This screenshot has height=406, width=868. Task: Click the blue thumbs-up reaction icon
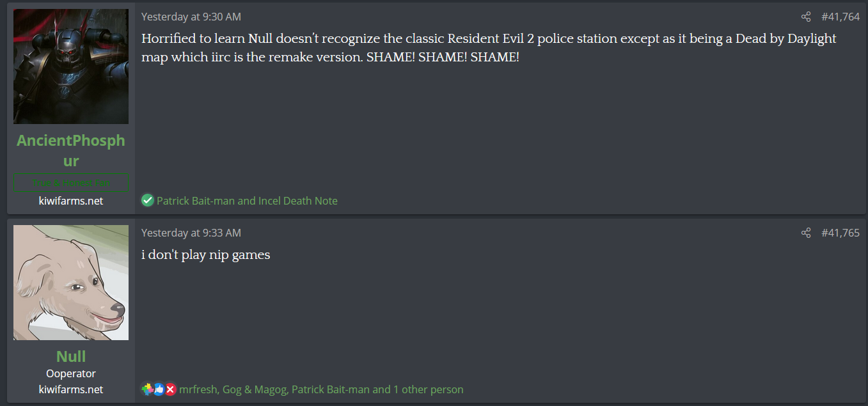point(159,389)
